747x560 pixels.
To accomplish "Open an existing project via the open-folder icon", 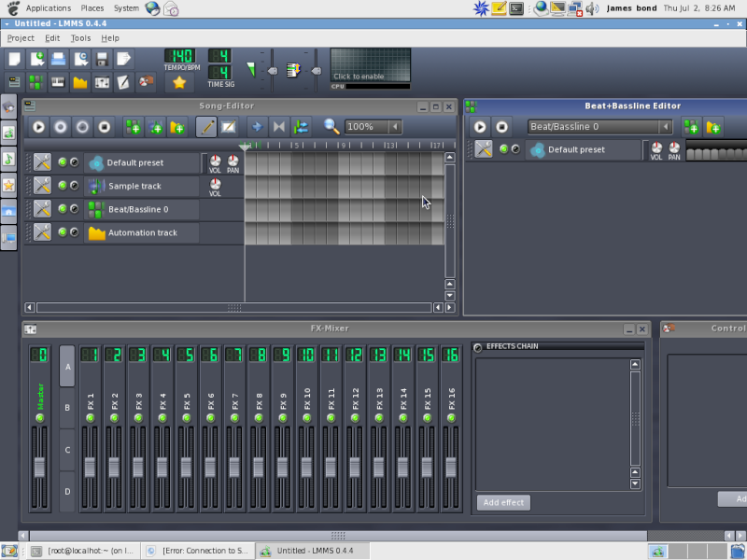I will click(58, 59).
